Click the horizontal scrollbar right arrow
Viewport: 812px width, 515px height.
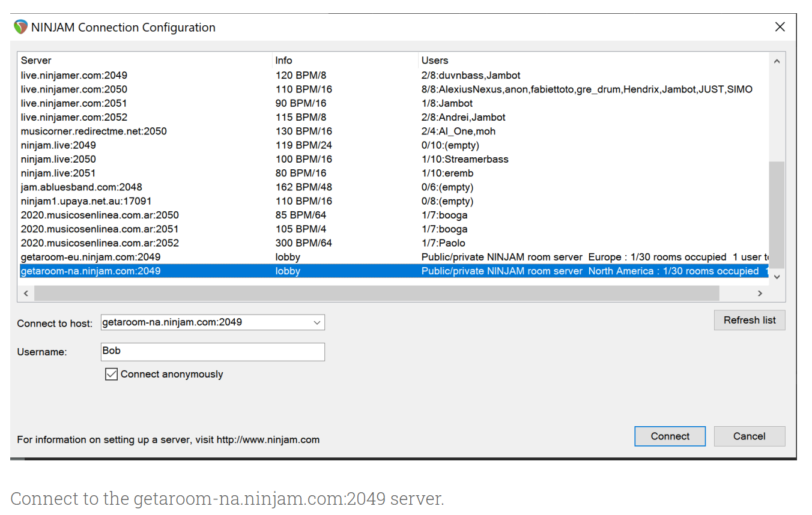(760, 294)
